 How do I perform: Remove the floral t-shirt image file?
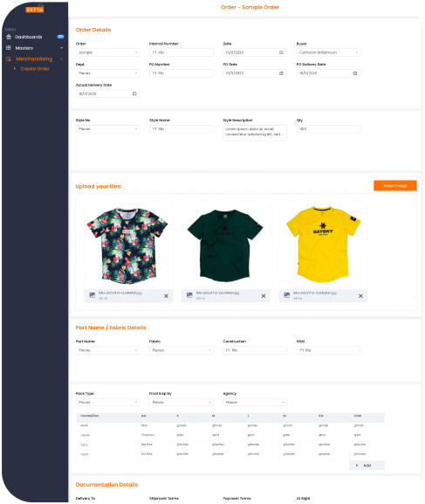166,296
